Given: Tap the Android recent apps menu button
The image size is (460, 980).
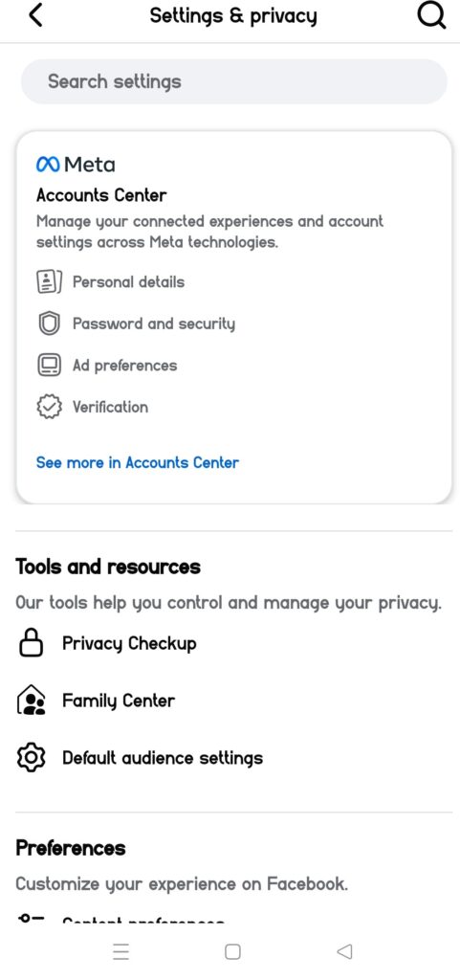Looking at the screenshot, I should click(x=121, y=951).
